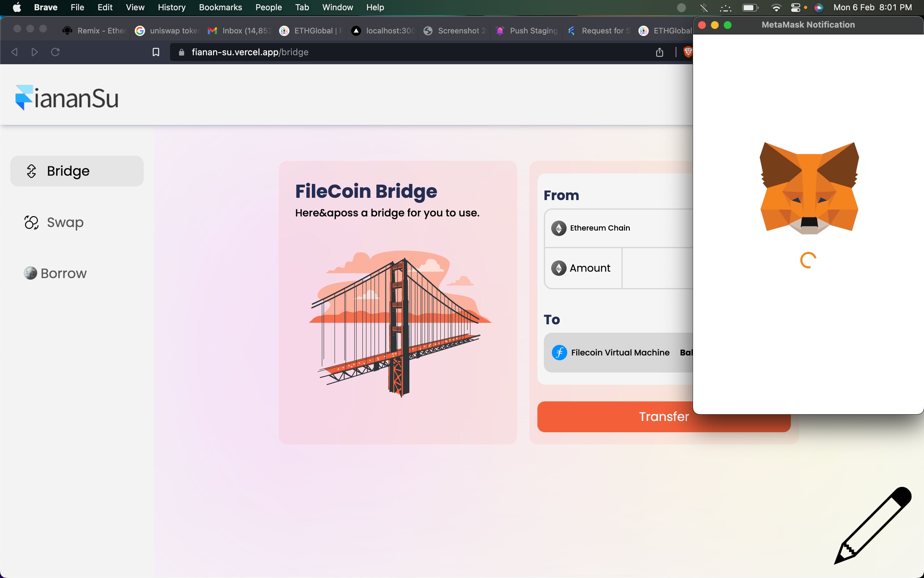This screenshot has width=924, height=578.
Task: Click the browser Forward arrow
Action: click(x=35, y=52)
